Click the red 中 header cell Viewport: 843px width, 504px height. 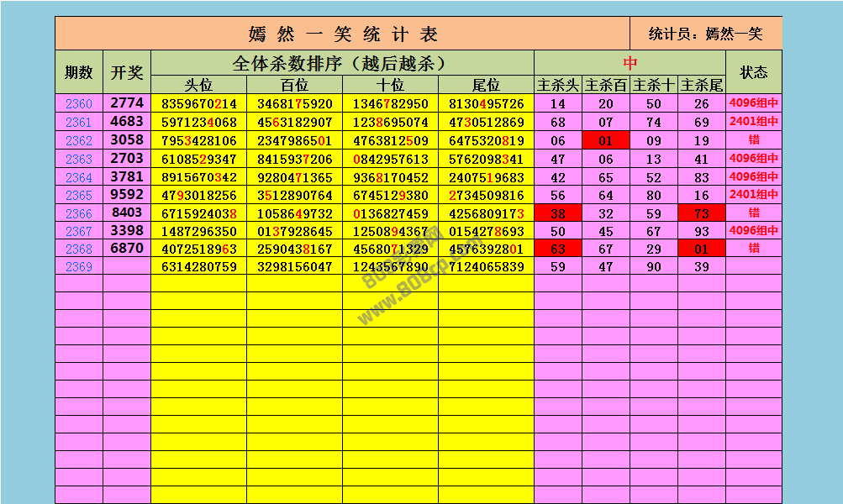pos(630,63)
